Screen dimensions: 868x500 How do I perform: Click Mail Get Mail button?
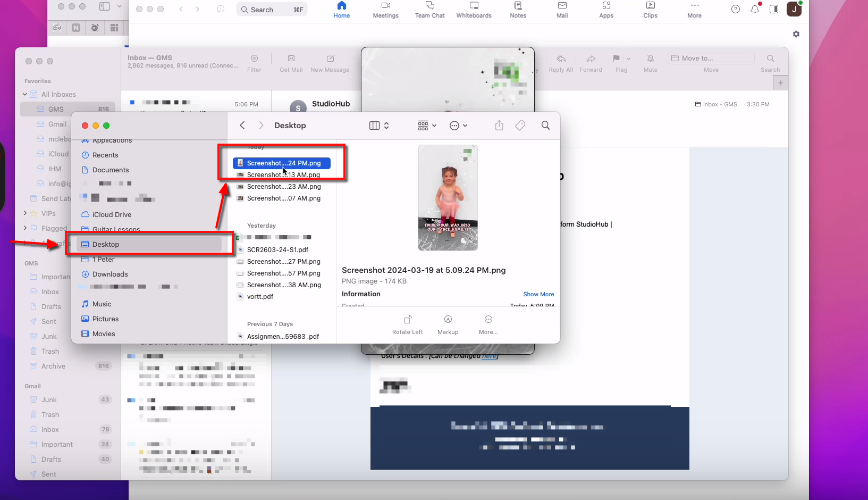pyautogui.click(x=291, y=63)
